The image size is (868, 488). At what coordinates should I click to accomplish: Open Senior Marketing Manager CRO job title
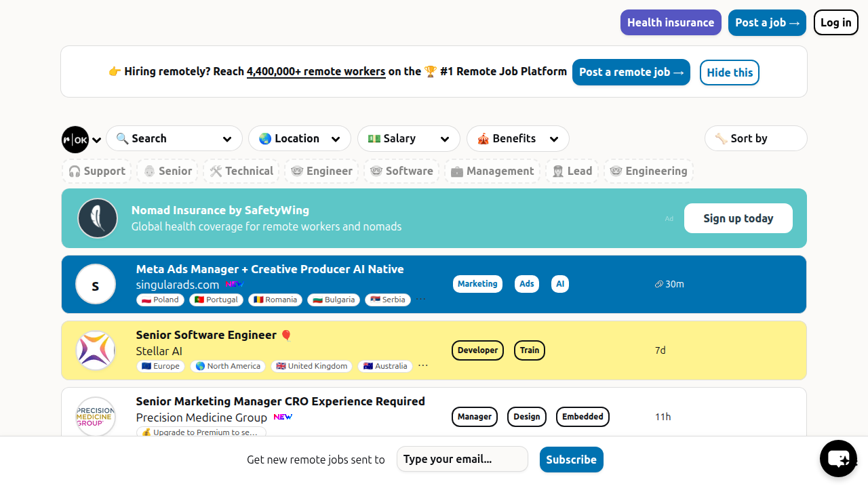coord(281,401)
